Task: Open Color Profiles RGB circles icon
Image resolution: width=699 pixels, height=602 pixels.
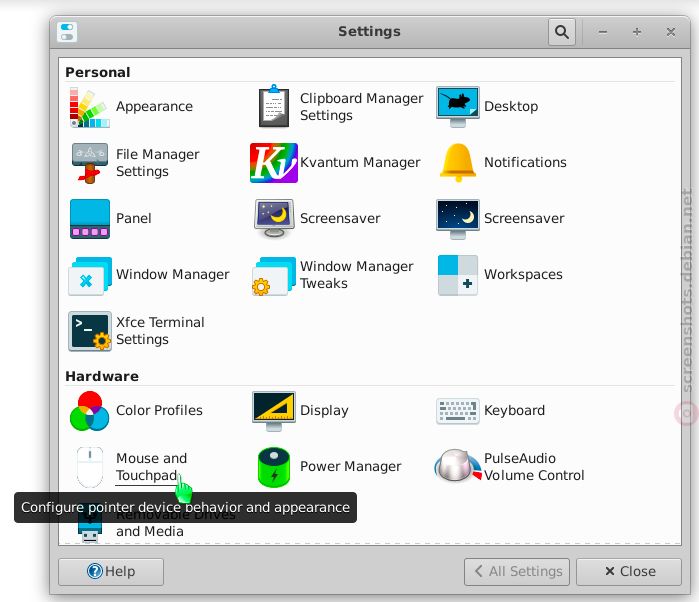Action: (90, 411)
